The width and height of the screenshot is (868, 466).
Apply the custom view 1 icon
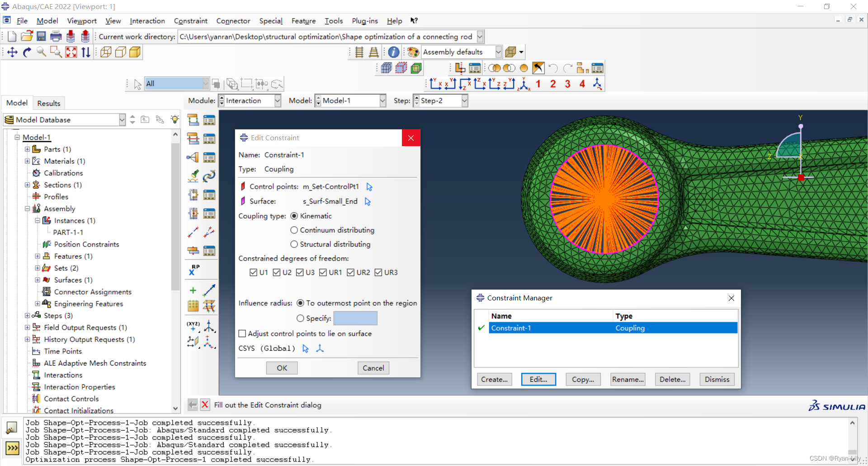click(x=538, y=84)
